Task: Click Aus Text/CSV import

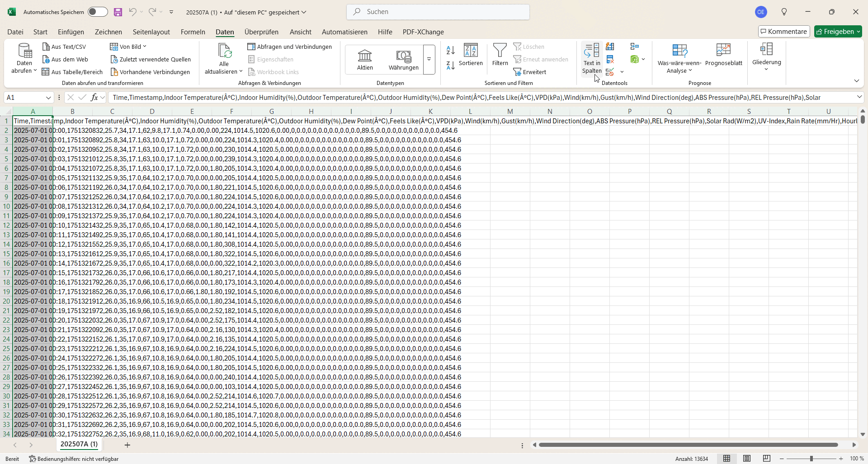Action: [64, 47]
